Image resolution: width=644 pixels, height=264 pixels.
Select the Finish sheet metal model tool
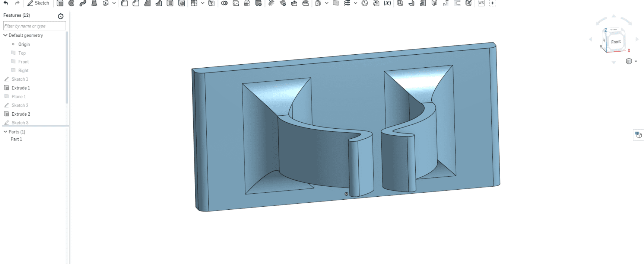(469, 3)
